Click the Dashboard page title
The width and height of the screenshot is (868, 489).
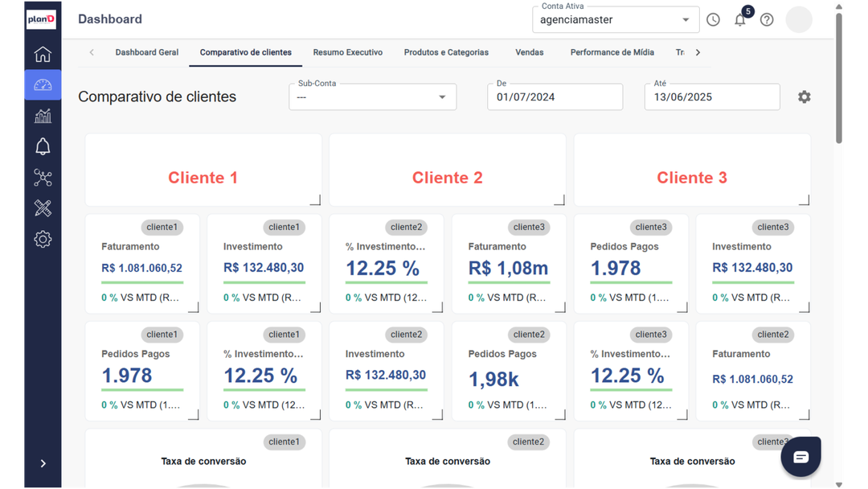[x=110, y=19]
